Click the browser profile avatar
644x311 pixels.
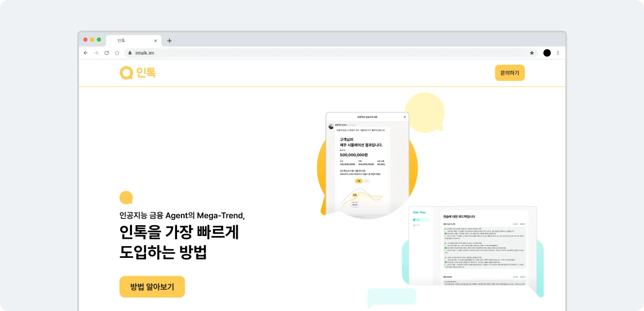pyautogui.click(x=547, y=53)
